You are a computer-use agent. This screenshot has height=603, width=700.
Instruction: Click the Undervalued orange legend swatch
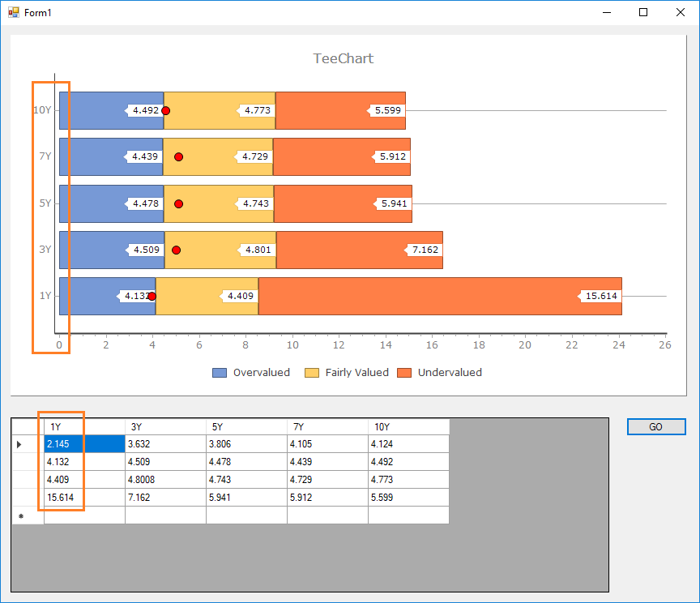pyautogui.click(x=404, y=373)
